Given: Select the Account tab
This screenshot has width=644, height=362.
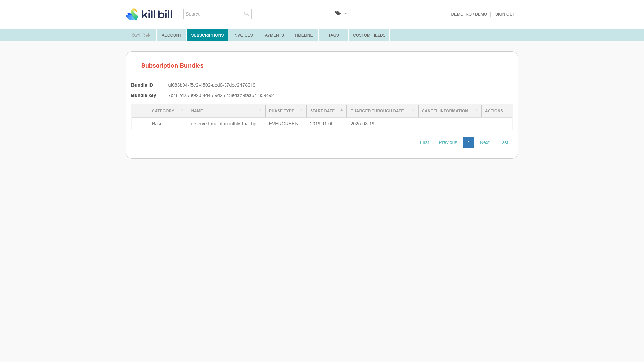Looking at the screenshot, I should tap(171, 35).
